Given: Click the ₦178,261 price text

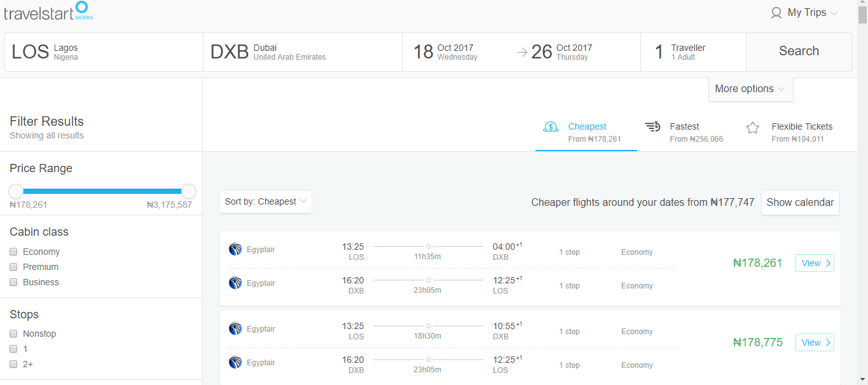Looking at the screenshot, I should [757, 263].
